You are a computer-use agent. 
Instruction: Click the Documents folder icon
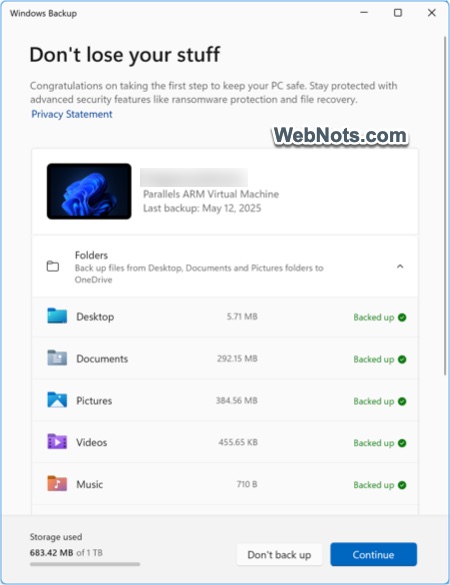tap(57, 358)
